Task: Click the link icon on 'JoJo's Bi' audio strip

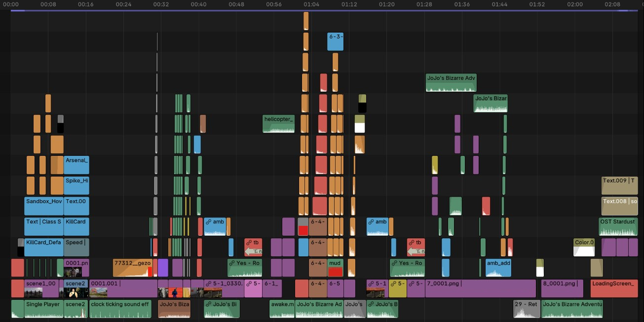Action: point(209,304)
